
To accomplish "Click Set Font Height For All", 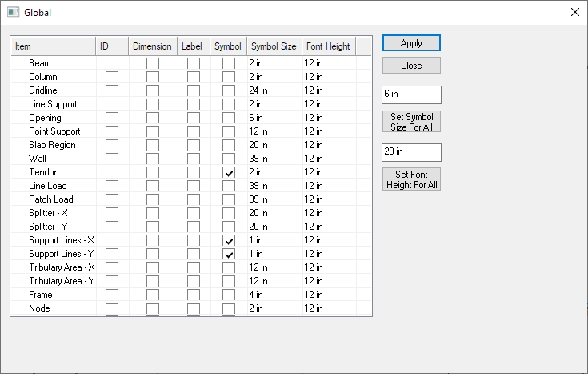I will click(411, 179).
